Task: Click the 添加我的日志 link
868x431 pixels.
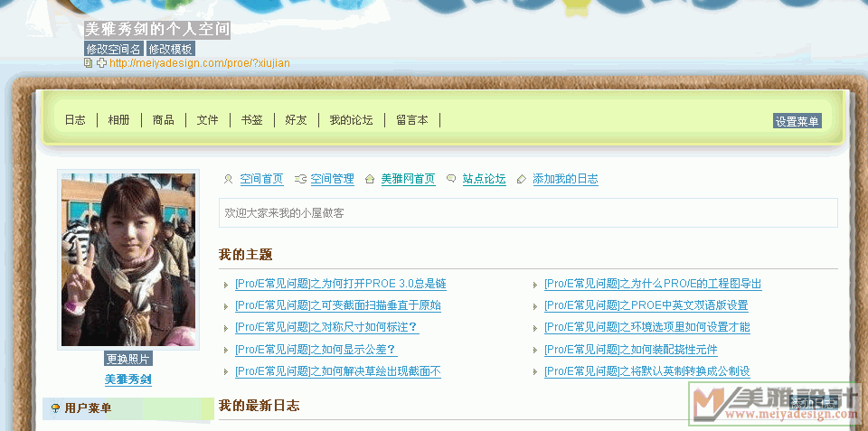Action: pyautogui.click(x=565, y=179)
